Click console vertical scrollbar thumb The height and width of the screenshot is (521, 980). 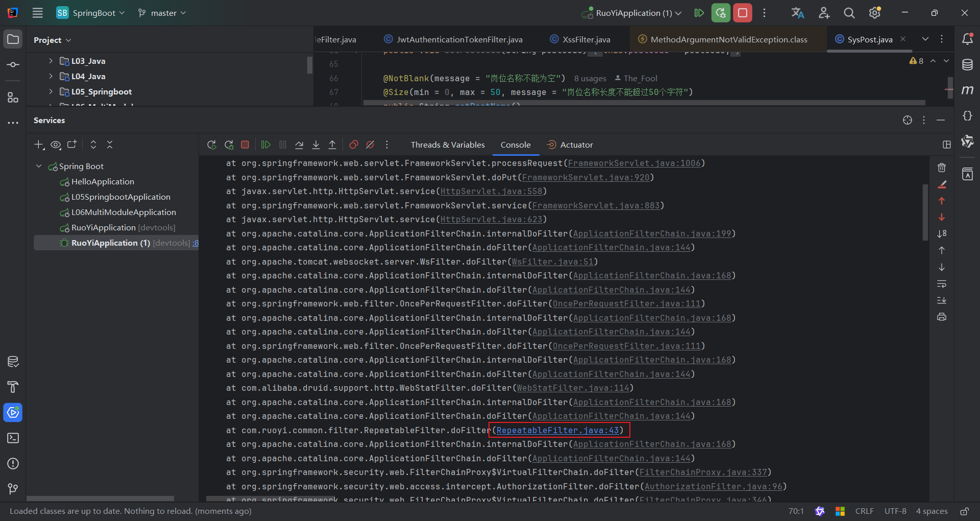[925, 212]
